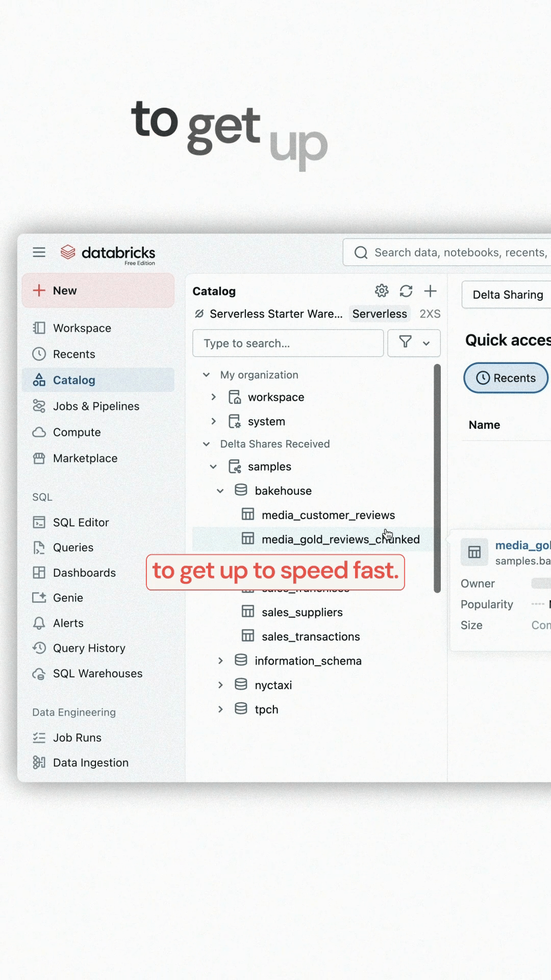This screenshot has width=551, height=980.
Task: Select the media_customer_reviews table icon
Action: pos(248,514)
